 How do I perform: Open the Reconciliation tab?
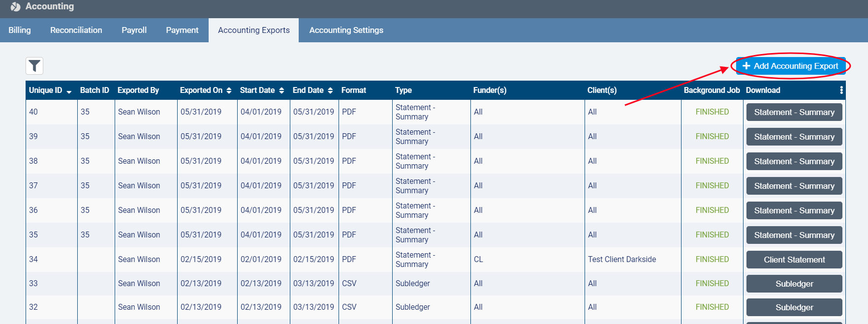[76, 30]
